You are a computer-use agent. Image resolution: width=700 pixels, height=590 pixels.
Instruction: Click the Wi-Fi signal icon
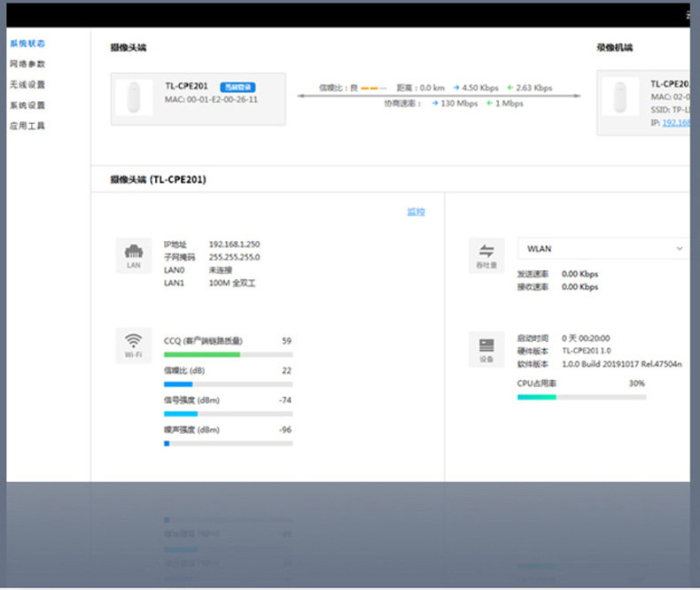134,345
